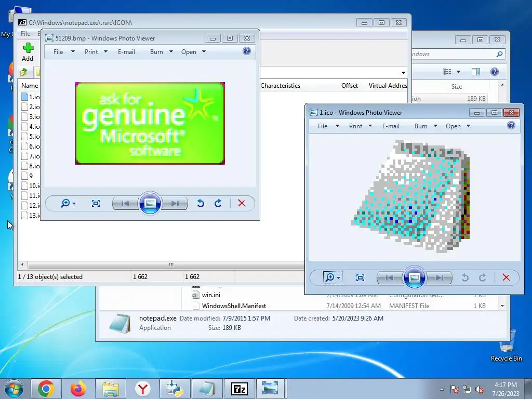
Task: Click the taskbar clock showing 4:17 PM
Action: (506, 389)
